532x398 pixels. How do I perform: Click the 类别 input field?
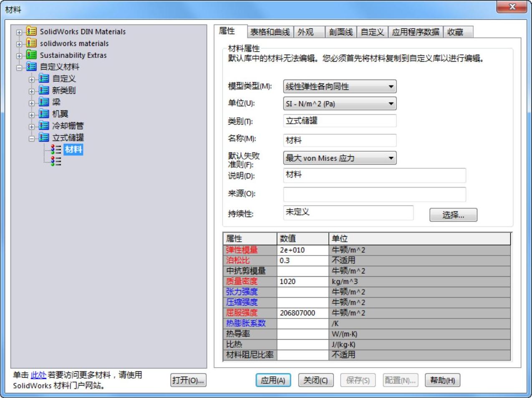click(340, 121)
